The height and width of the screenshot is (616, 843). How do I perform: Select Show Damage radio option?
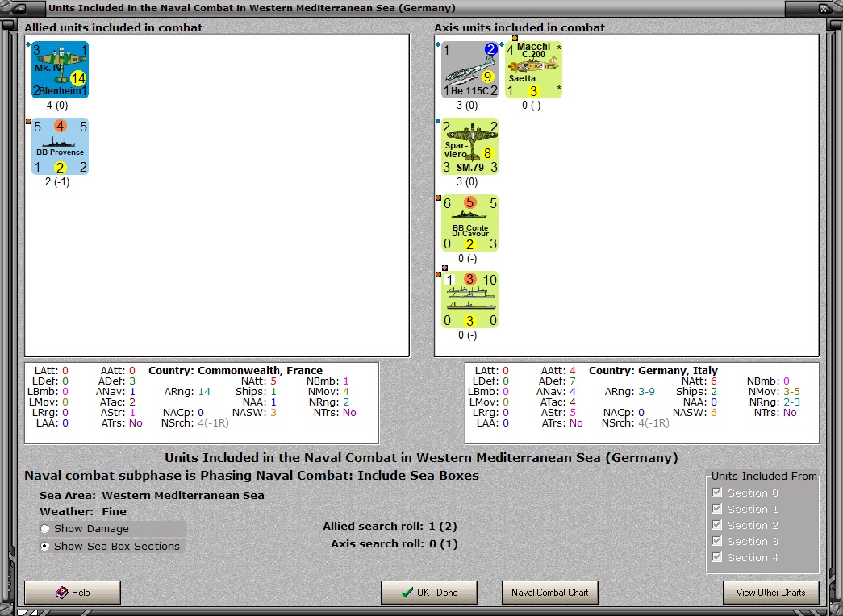pyautogui.click(x=44, y=528)
